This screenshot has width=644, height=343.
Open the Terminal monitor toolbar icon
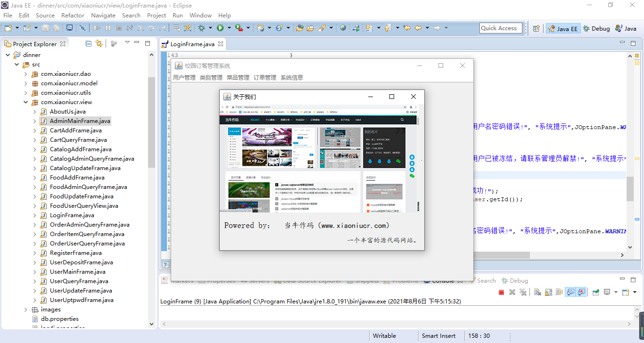pyautogui.click(x=69, y=28)
